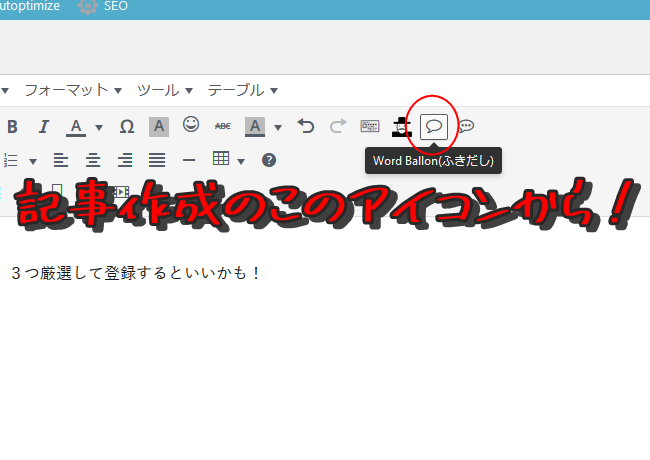Expand the background color dropdown arrow
Image resolution: width=650 pixels, height=460 pixels.
[x=277, y=128]
